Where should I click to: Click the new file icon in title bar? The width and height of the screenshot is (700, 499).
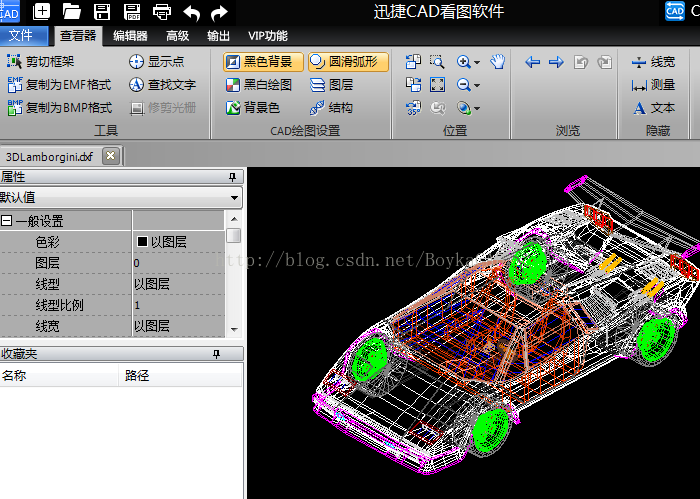click(x=42, y=11)
